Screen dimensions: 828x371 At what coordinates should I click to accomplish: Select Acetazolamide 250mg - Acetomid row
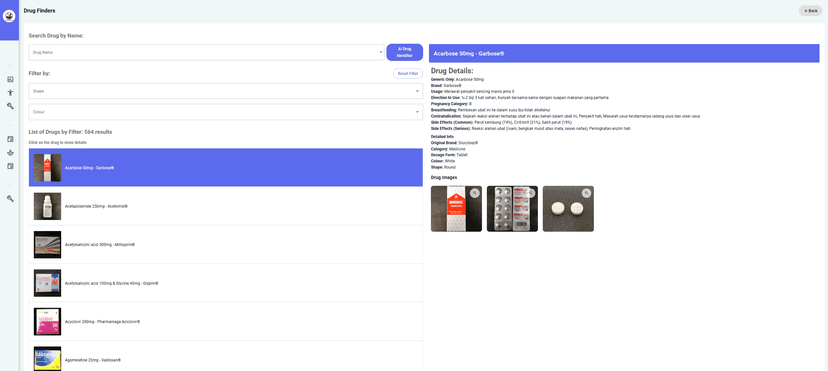tap(226, 206)
